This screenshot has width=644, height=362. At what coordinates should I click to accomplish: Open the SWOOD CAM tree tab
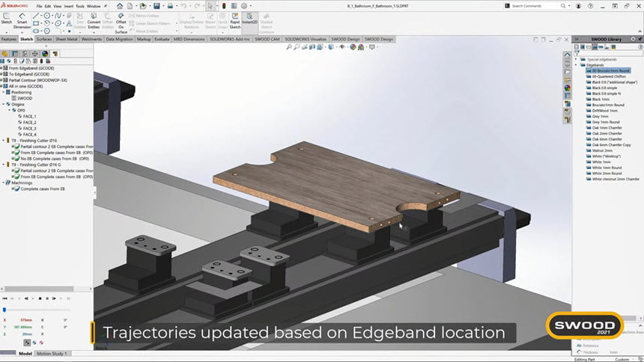(x=55, y=53)
